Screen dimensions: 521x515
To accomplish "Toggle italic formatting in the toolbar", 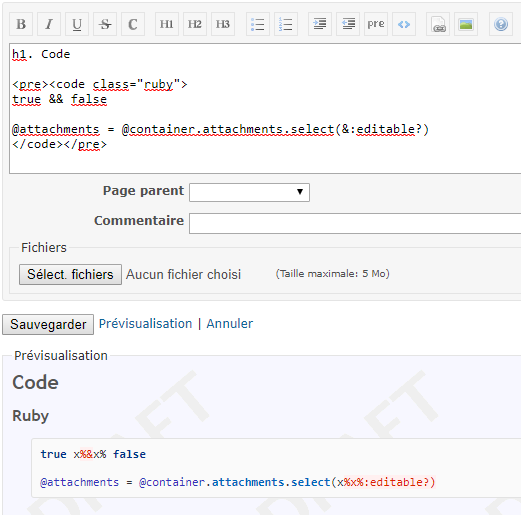I will [49, 24].
